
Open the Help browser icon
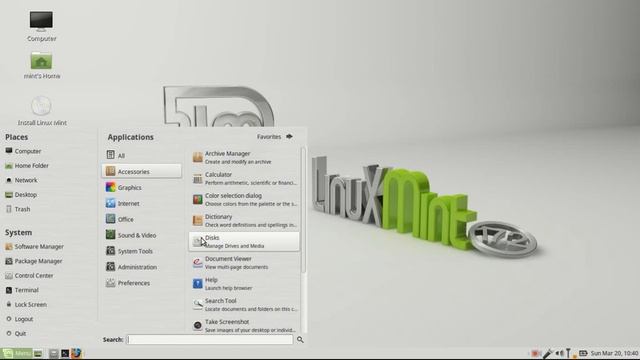coord(198,284)
